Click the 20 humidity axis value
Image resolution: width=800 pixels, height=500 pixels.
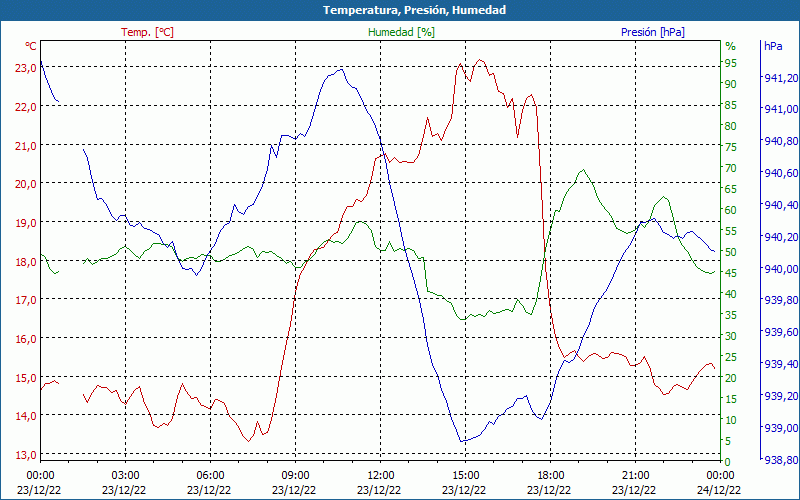[731, 378]
